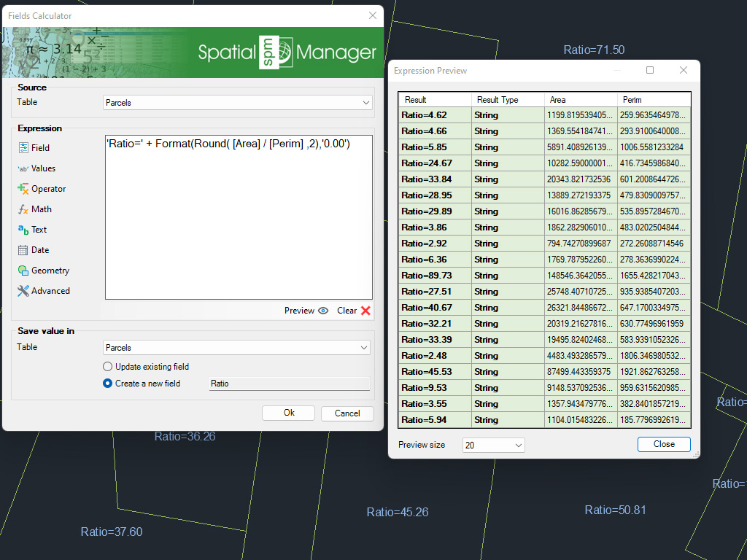The width and height of the screenshot is (747, 560).
Task: Select the Ratio=40.67 result cell
Action: (x=435, y=308)
